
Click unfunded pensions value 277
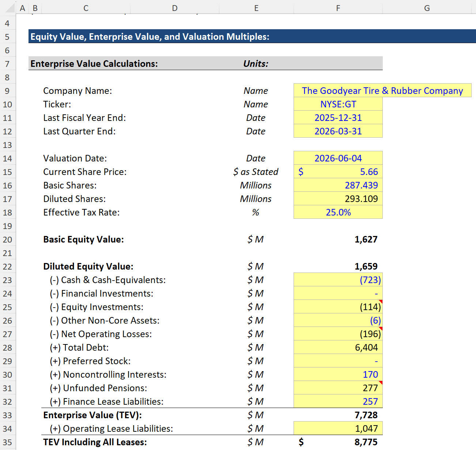338,388
